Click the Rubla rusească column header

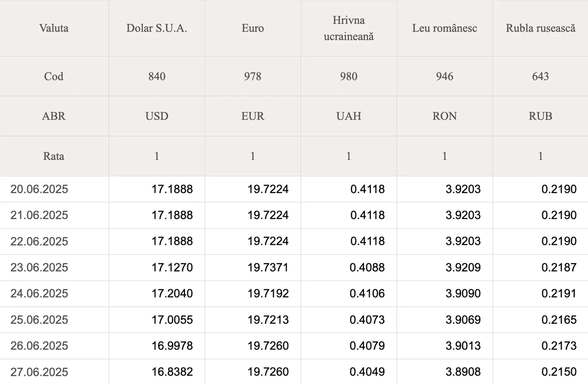pos(540,28)
